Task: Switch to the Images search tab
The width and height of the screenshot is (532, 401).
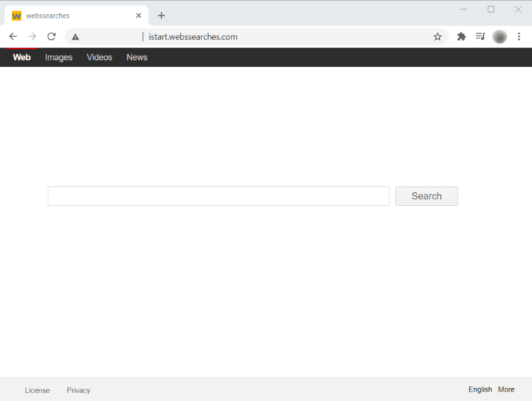Action: [x=59, y=57]
